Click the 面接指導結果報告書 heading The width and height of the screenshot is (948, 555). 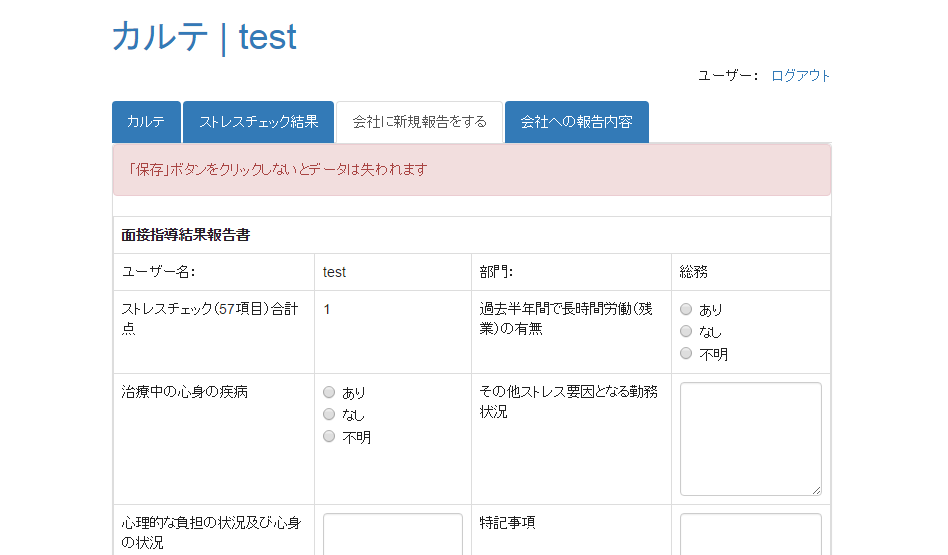click(186, 235)
